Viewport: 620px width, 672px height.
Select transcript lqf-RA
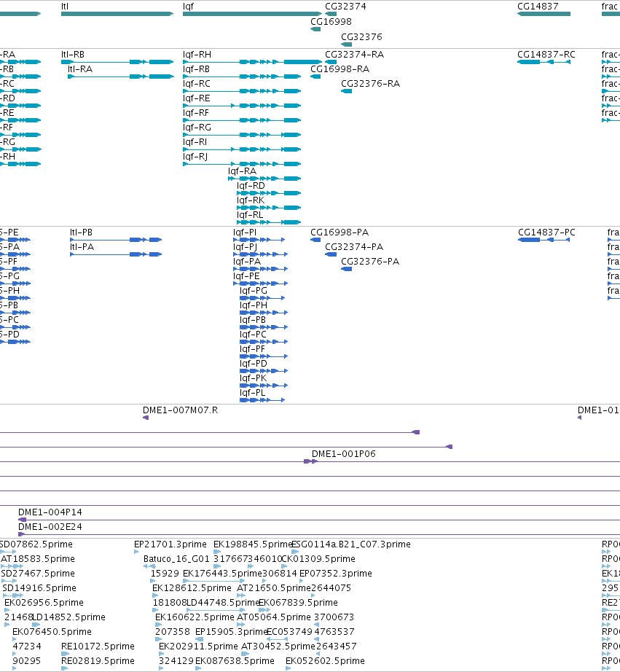tap(264, 179)
